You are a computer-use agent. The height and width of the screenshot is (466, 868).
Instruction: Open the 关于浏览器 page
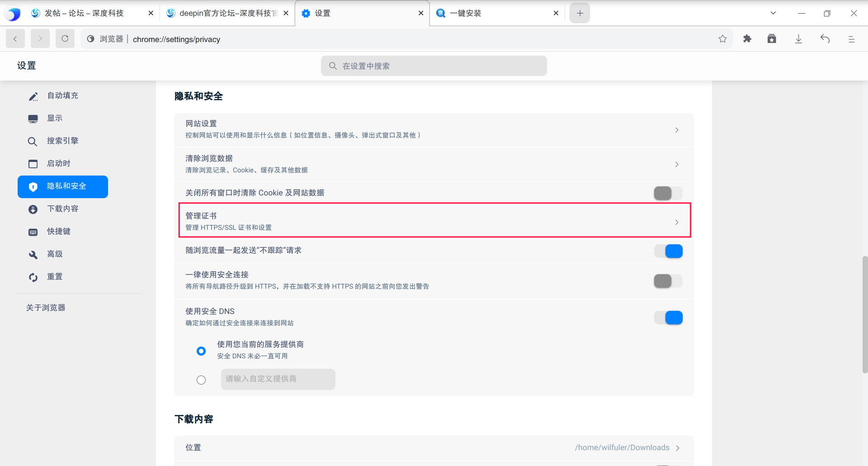(46, 308)
